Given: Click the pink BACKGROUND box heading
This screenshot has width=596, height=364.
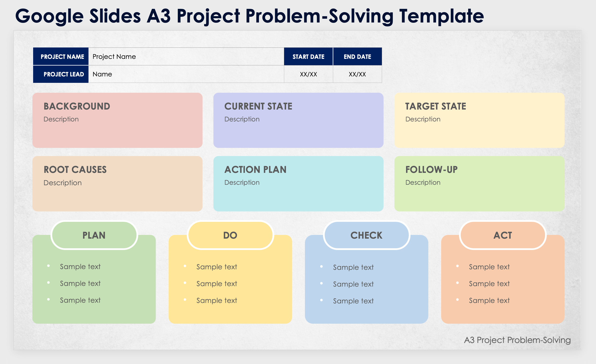Looking at the screenshot, I should click(77, 106).
